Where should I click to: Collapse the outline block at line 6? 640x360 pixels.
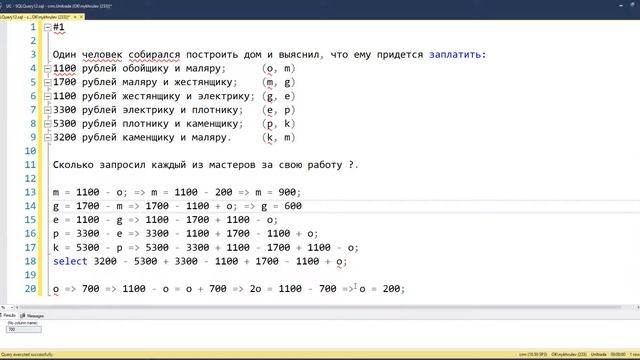click(47, 96)
